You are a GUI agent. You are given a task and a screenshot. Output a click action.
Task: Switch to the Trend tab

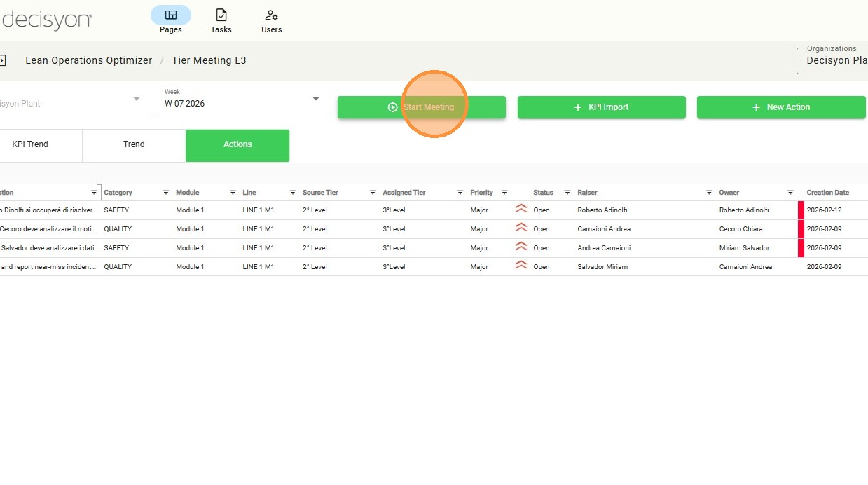pos(134,144)
